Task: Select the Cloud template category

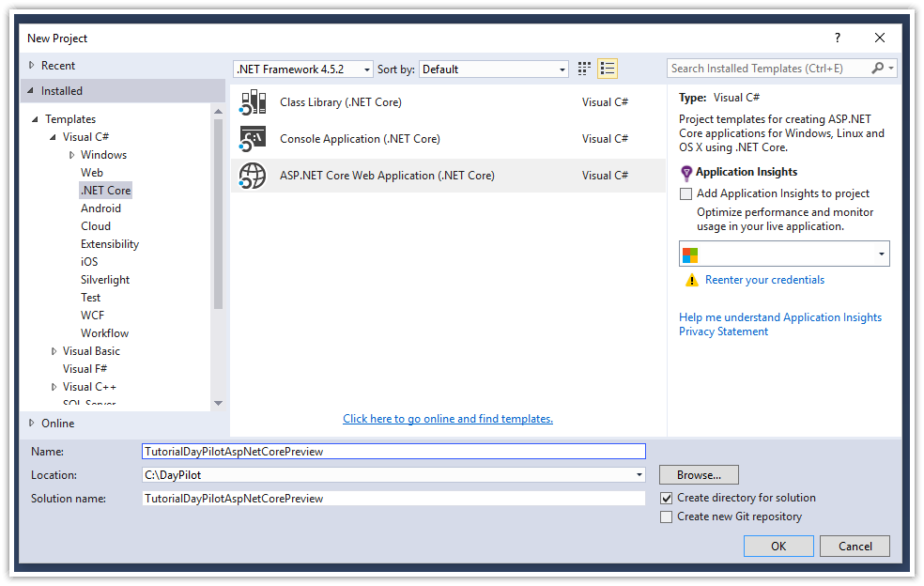Action: [96, 226]
